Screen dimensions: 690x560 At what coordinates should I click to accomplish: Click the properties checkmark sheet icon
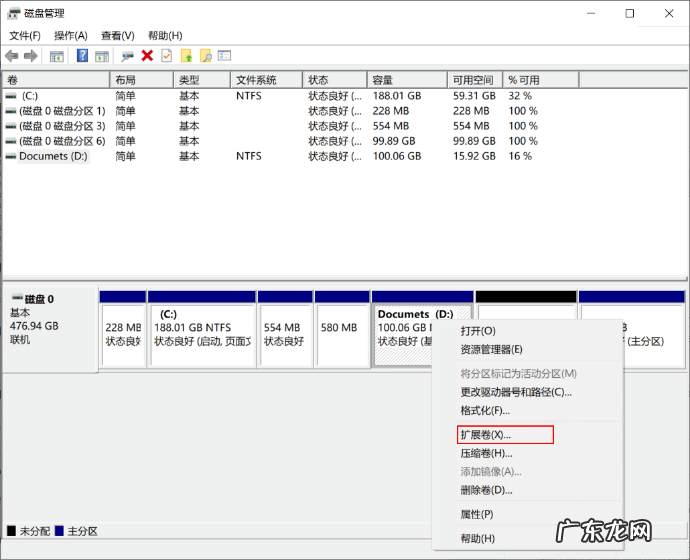tap(167, 56)
